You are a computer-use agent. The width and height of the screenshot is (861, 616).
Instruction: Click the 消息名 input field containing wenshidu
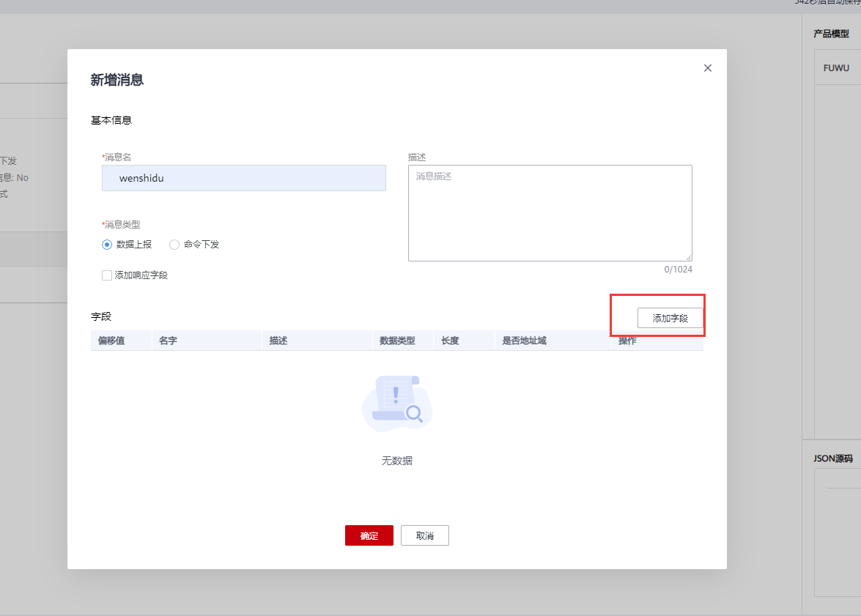pyautogui.click(x=244, y=178)
